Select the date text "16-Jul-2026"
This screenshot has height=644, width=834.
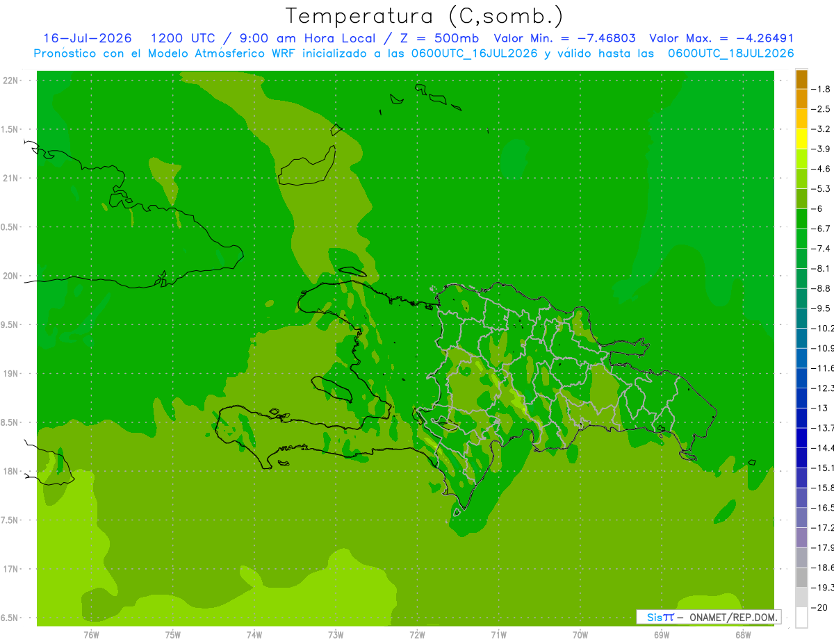(x=88, y=38)
